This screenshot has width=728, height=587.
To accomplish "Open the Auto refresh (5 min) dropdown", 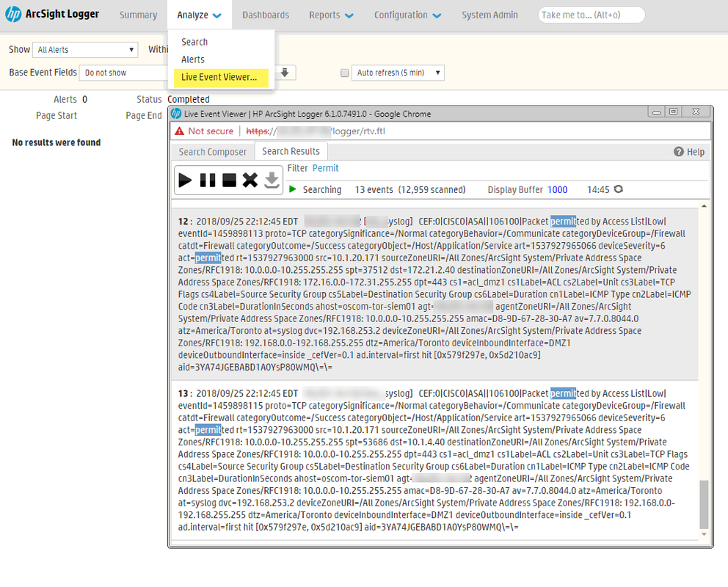I will [398, 73].
